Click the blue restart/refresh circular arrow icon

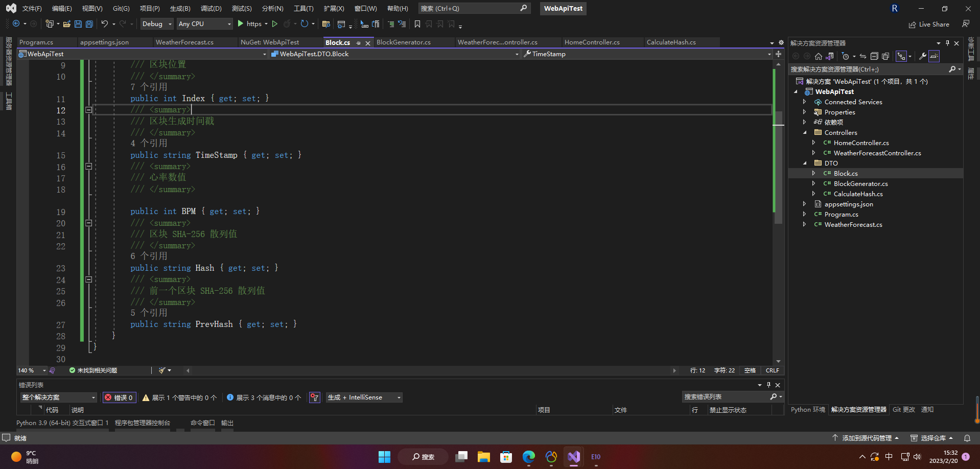(305, 24)
